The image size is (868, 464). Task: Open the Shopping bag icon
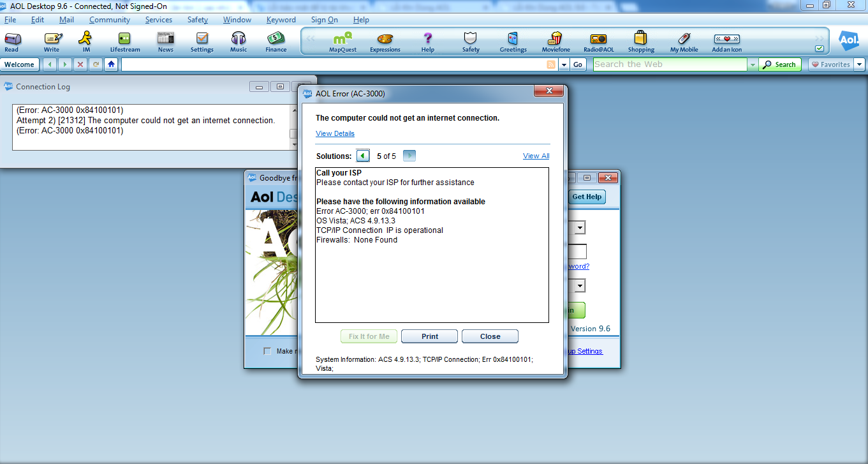click(641, 42)
